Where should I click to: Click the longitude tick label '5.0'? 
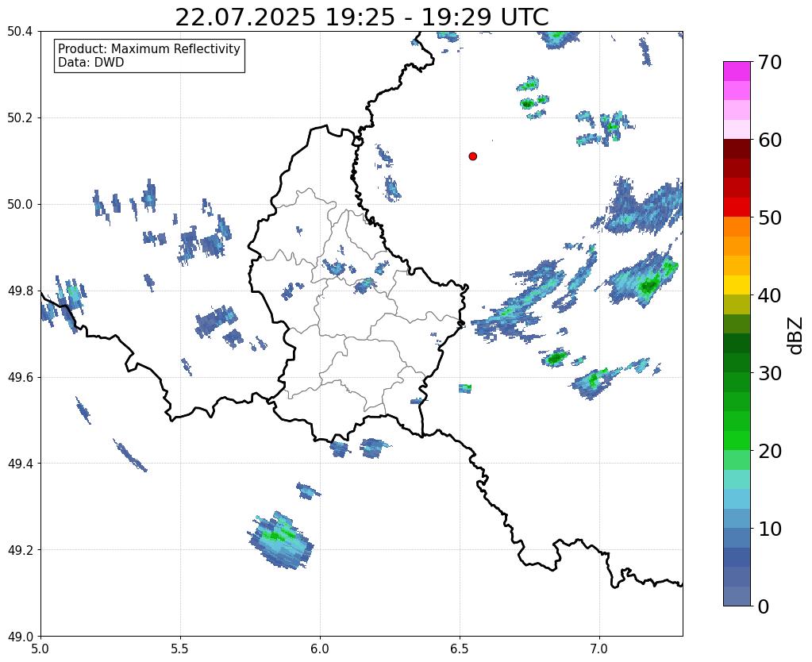[40, 649]
